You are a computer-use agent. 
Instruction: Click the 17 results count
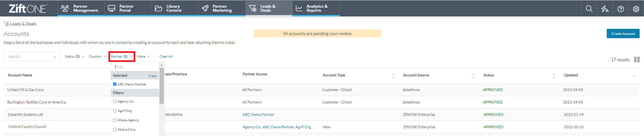[620, 60]
